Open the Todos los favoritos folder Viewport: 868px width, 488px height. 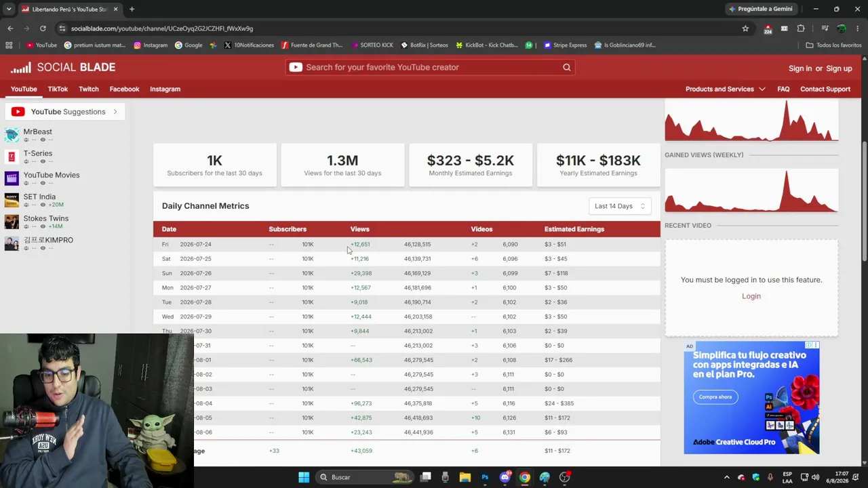[x=833, y=45]
